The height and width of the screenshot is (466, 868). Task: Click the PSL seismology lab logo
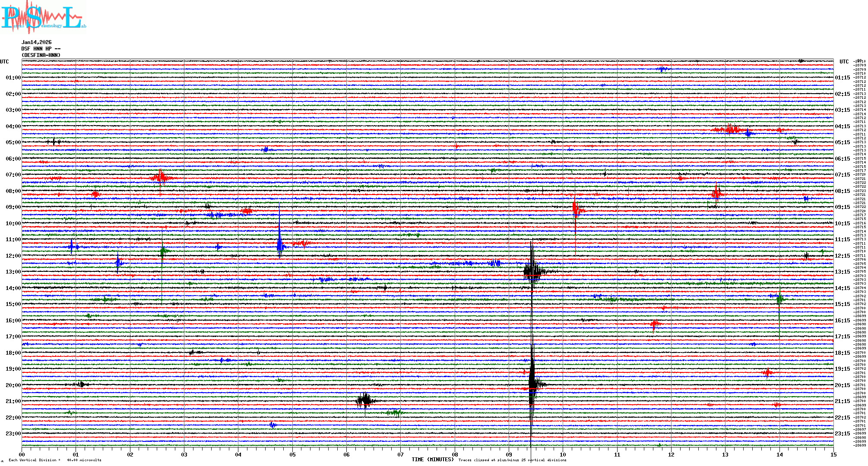(43, 17)
